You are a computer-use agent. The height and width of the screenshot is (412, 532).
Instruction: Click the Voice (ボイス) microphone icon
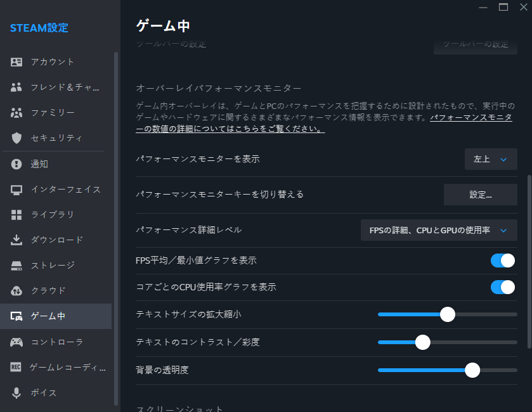(16, 393)
